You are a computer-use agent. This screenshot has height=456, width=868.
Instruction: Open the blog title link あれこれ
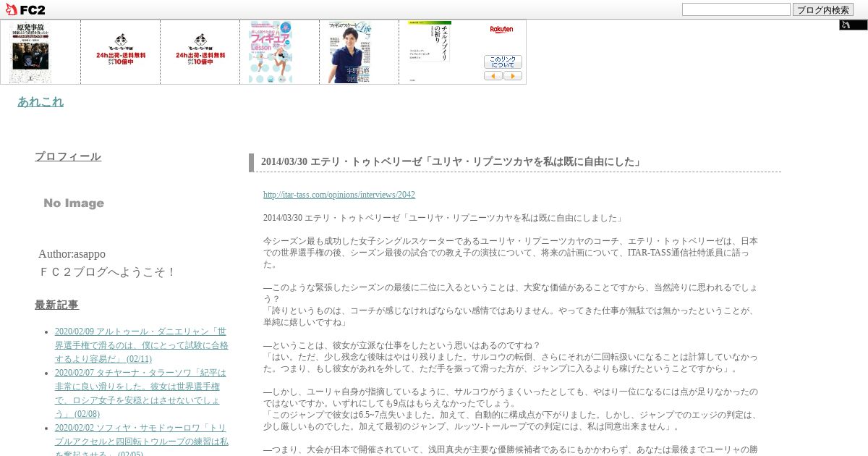[41, 101]
